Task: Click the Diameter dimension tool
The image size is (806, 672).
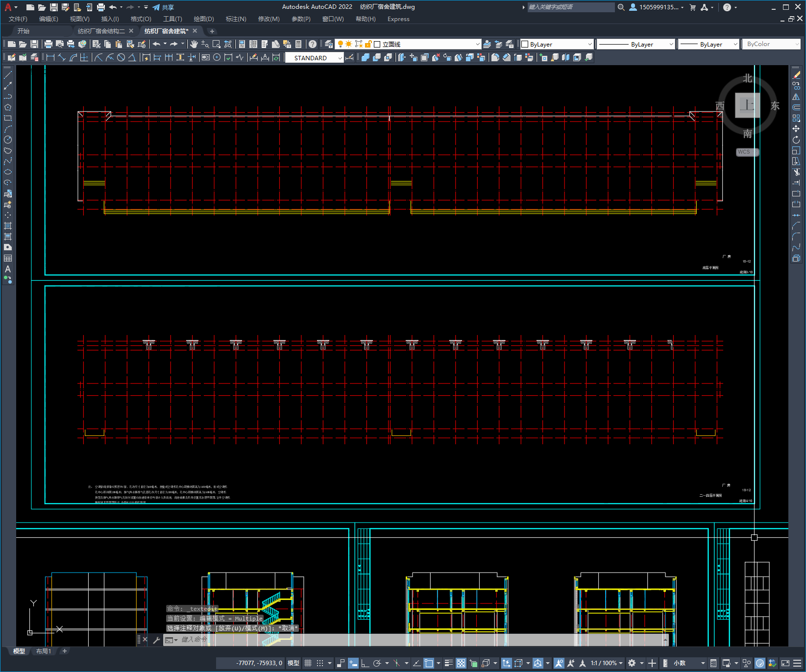Action: 121,57
